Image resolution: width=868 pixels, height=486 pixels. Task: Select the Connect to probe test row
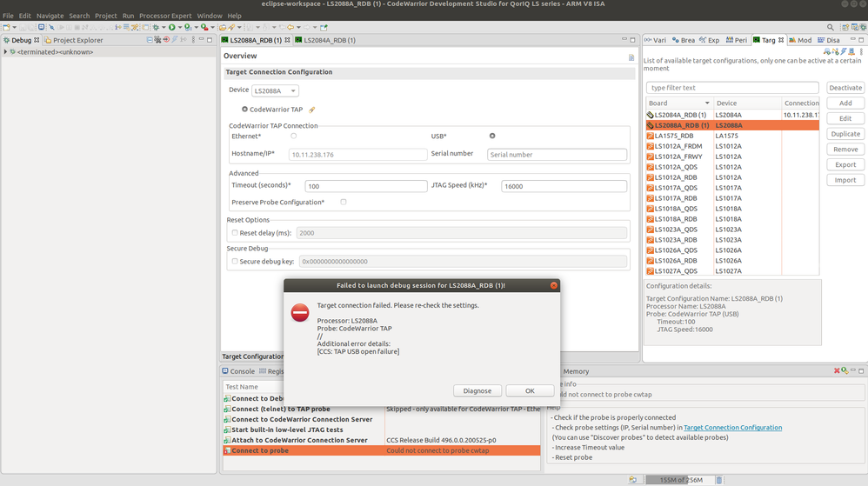pyautogui.click(x=382, y=450)
